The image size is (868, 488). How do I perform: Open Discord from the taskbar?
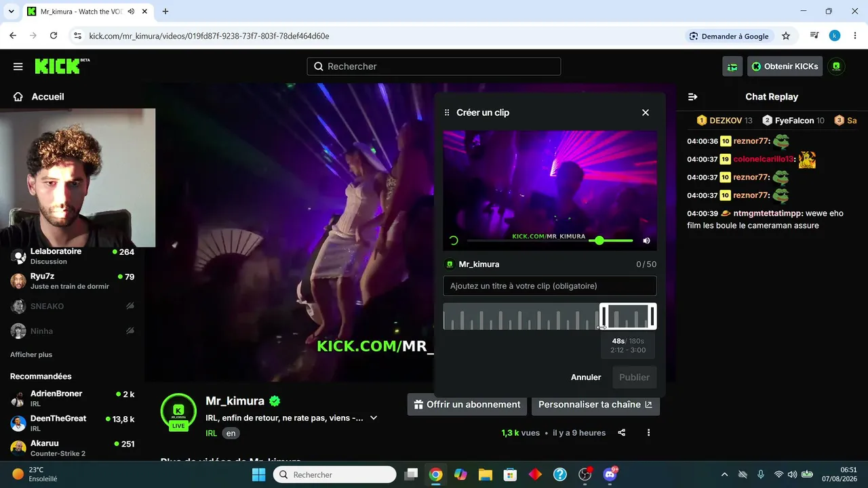(610, 474)
